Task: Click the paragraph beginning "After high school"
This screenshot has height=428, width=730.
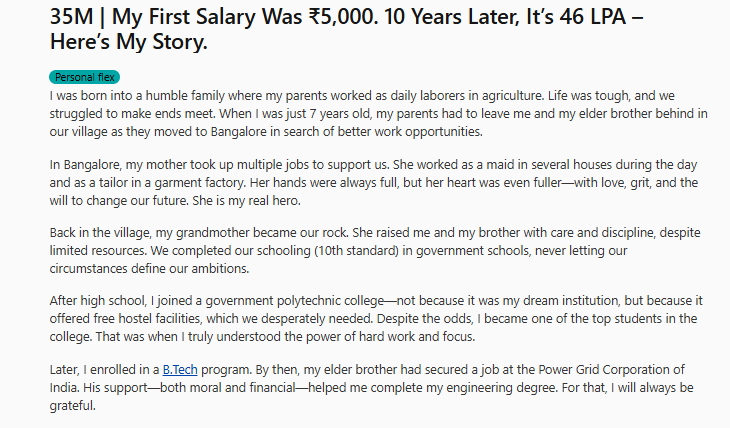Action: point(376,319)
